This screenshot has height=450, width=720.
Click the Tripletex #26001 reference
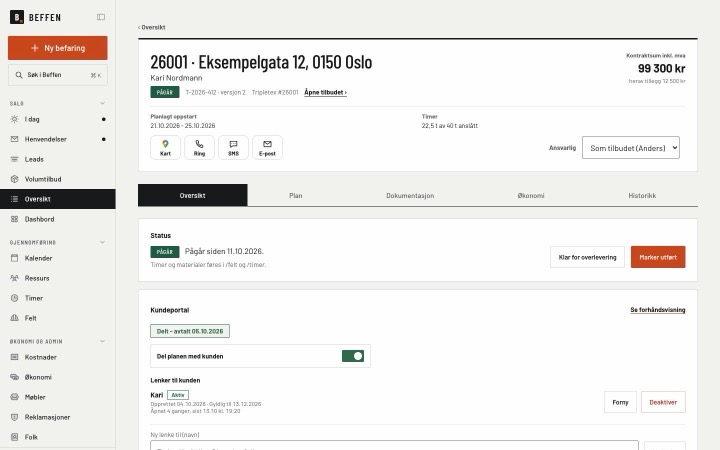tap(275, 92)
